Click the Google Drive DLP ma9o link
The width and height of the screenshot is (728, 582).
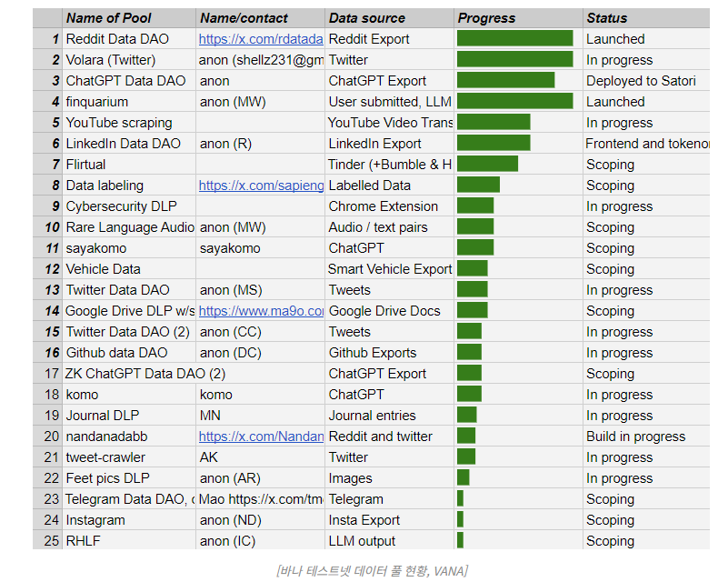(x=261, y=311)
